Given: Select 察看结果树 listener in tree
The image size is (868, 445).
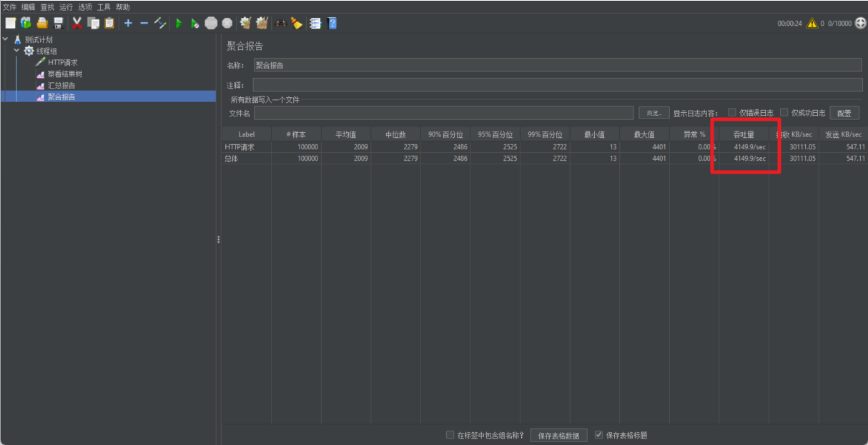Looking at the screenshot, I should [65, 74].
